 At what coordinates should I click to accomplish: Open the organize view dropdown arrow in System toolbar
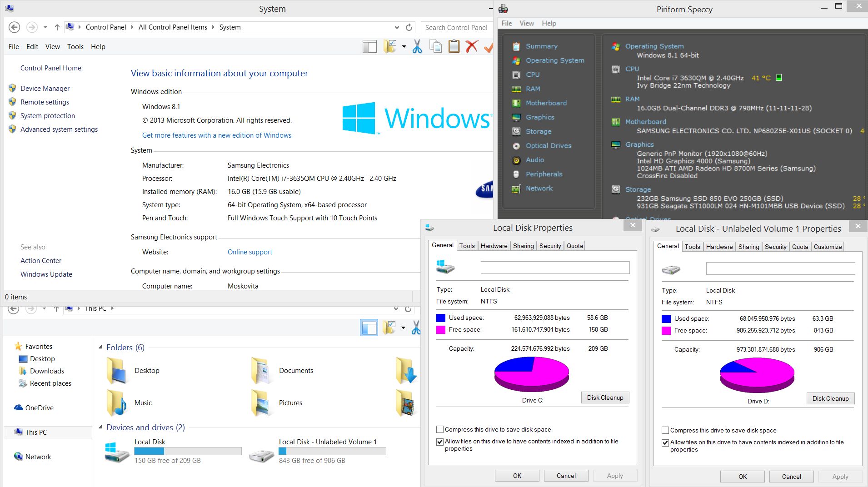tap(404, 47)
